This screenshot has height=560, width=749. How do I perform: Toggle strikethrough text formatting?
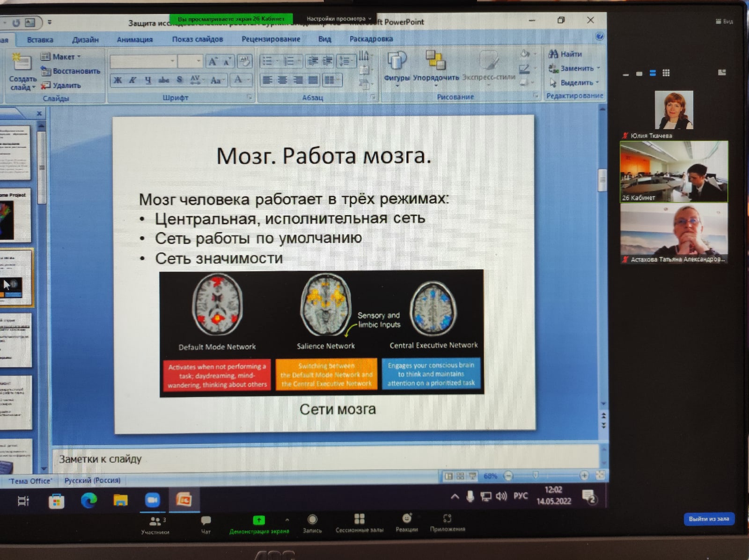163,80
